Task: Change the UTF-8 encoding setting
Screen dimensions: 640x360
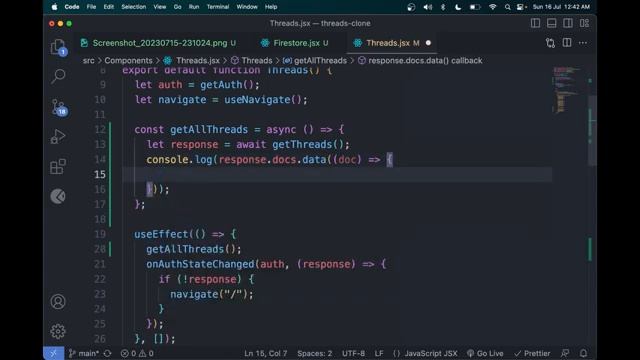Action: coord(353,353)
